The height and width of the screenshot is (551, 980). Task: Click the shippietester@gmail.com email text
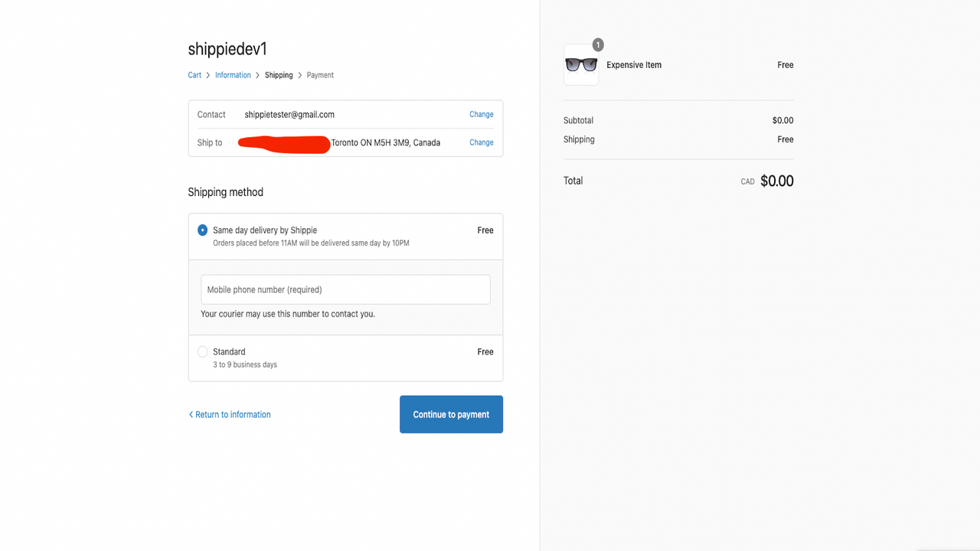pos(289,114)
